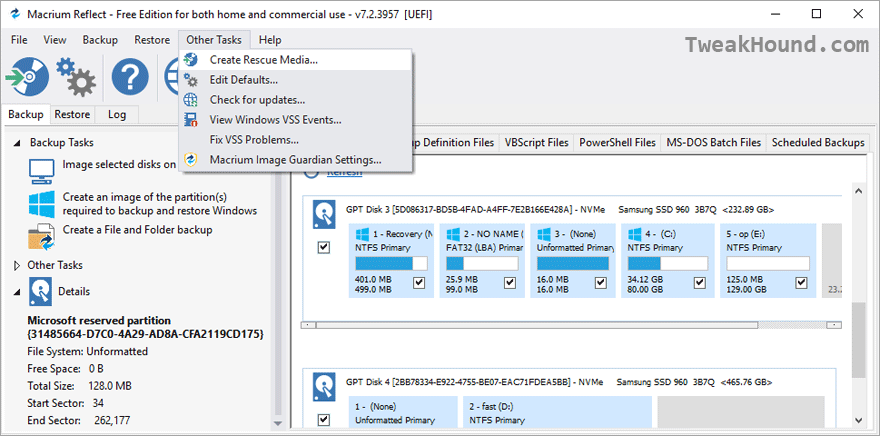This screenshot has width=880, height=436.
Task: Open the MS-DOS Batch Files tab
Action: 714,143
